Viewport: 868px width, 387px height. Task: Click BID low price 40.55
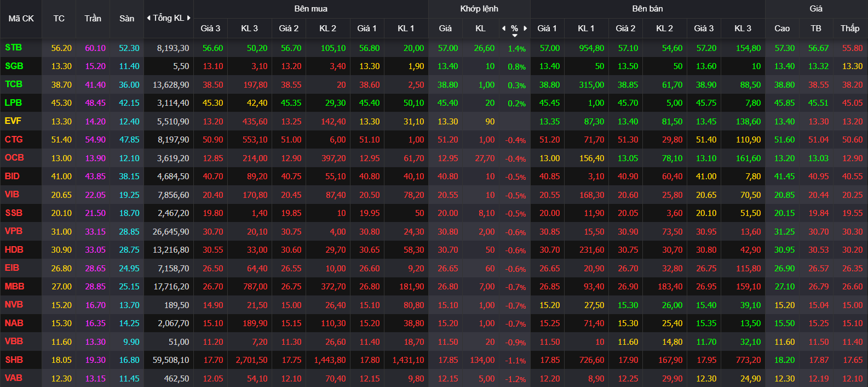coord(853,177)
